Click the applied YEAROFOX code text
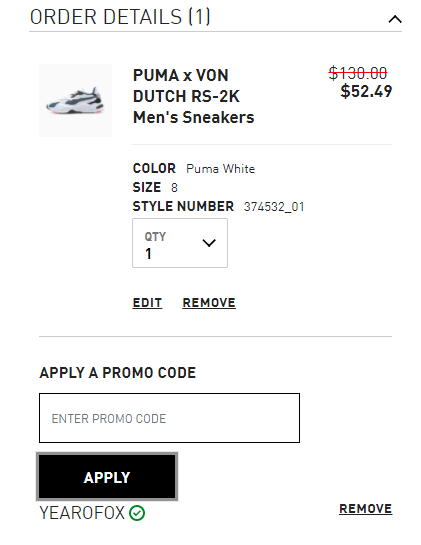This screenshot has width=421, height=545. (x=82, y=513)
